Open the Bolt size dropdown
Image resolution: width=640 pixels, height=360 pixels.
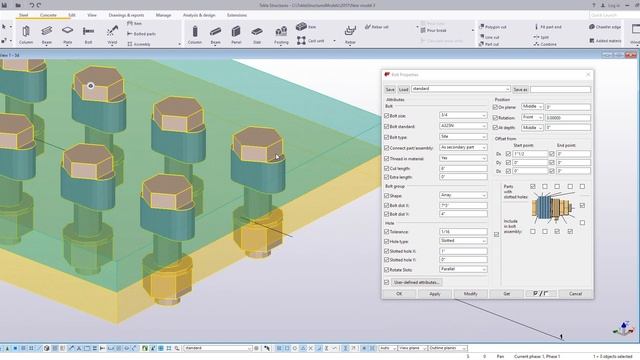pyautogui.click(x=463, y=116)
